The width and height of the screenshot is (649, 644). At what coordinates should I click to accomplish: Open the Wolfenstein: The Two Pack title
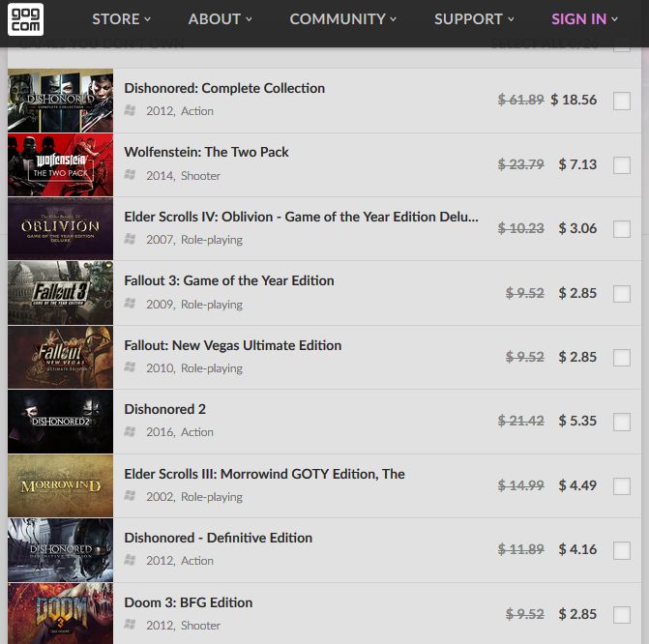click(x=206, y=152)
